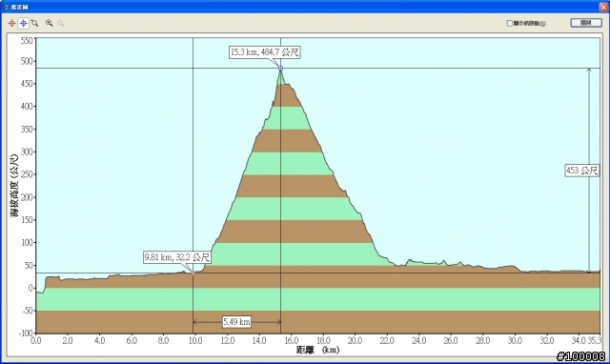610x364 pixels.
Task: Click the y-axis value 0
Action: pos(30,288)
